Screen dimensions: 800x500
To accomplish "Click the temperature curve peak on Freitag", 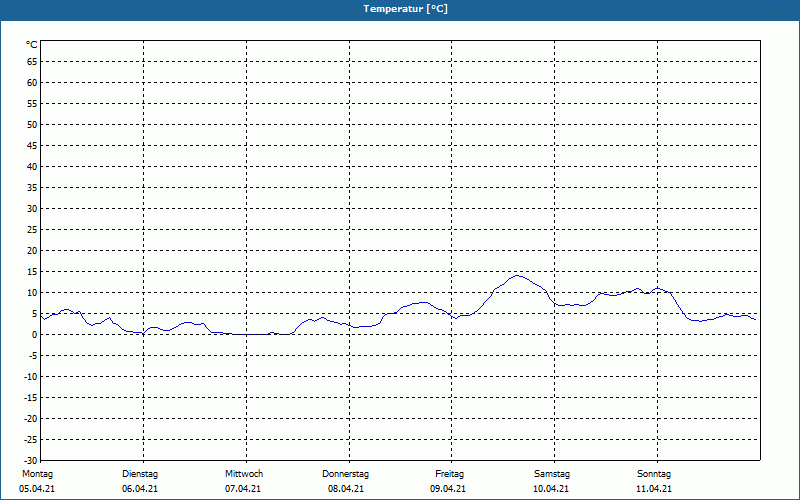I will 517,276.
